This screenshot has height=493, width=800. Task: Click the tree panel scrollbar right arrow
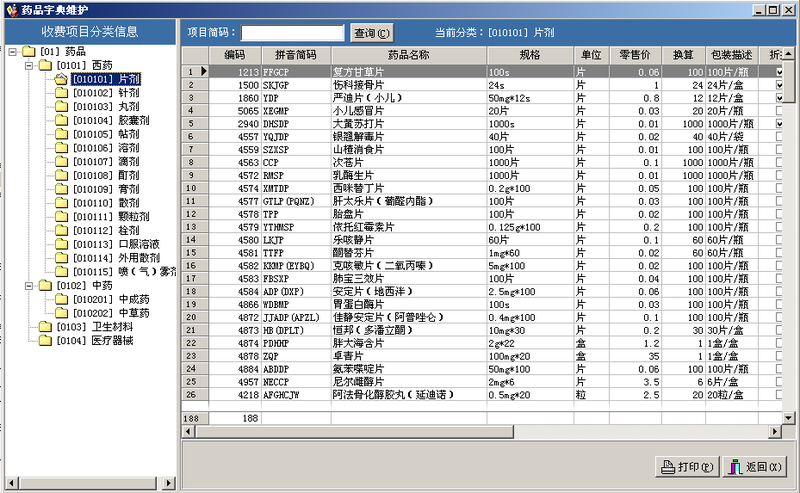[x=169, y=482]
